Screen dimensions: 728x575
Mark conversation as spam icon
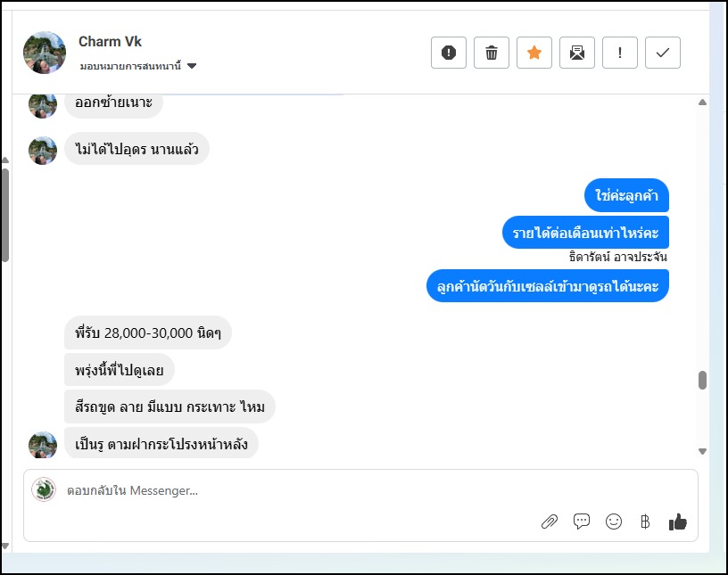coord(449,53)
